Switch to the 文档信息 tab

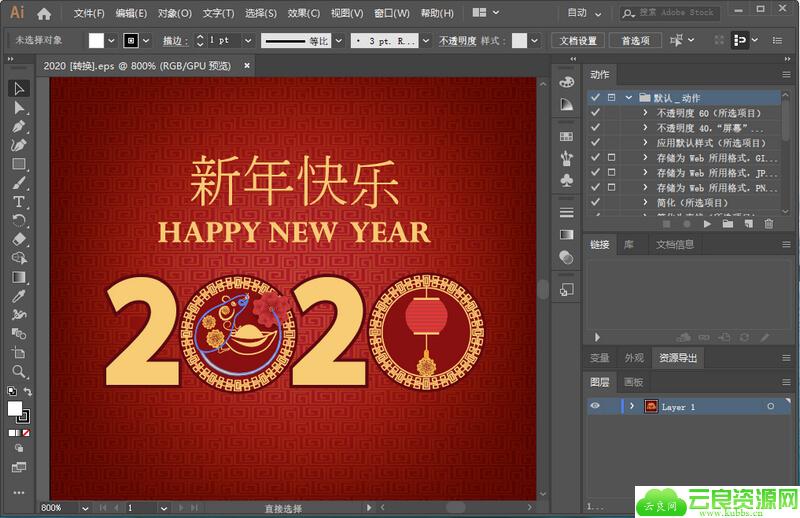coord(674,245)
